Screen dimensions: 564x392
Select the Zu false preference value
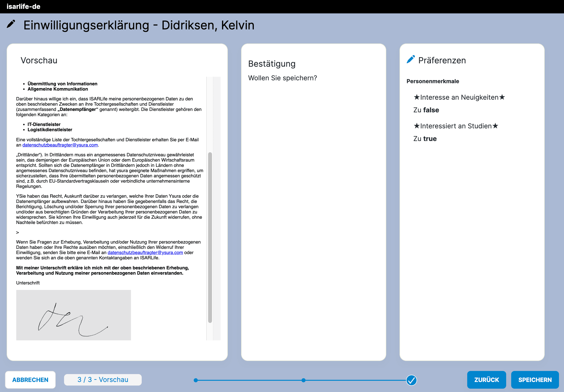(x=426, y=110)
